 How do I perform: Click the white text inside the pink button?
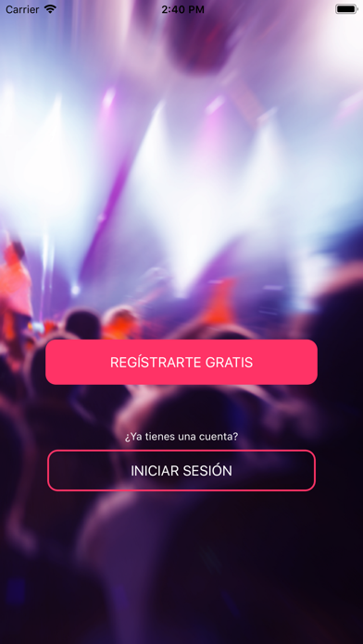point(181,363)
